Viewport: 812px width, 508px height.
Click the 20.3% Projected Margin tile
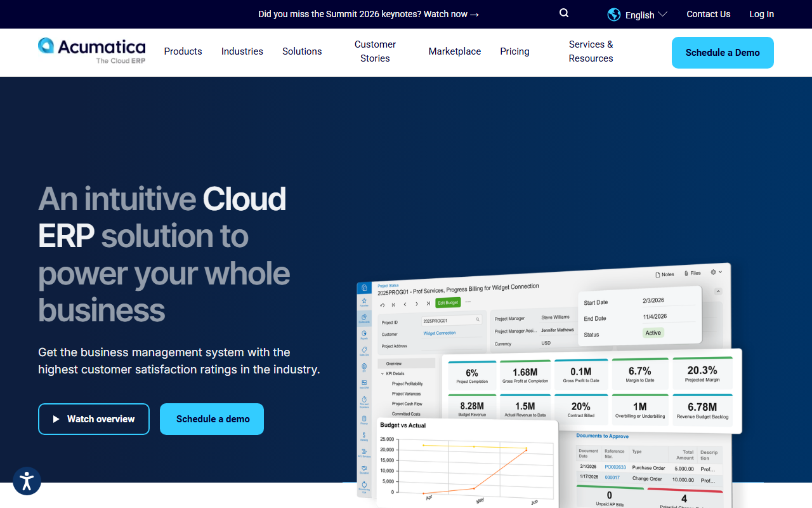[x=702, y=373]
